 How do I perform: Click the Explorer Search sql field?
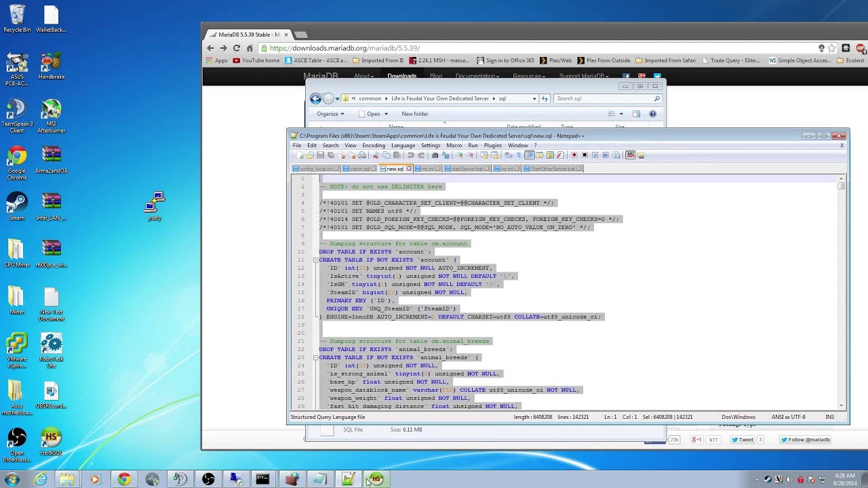(607, 98)
